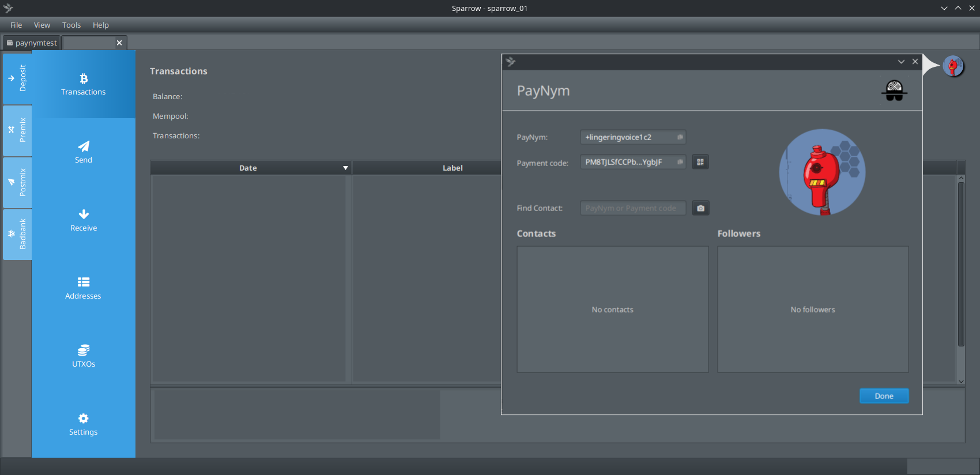Maximize the Sparrow main window
980x475 pixels.
pos(958,8)
